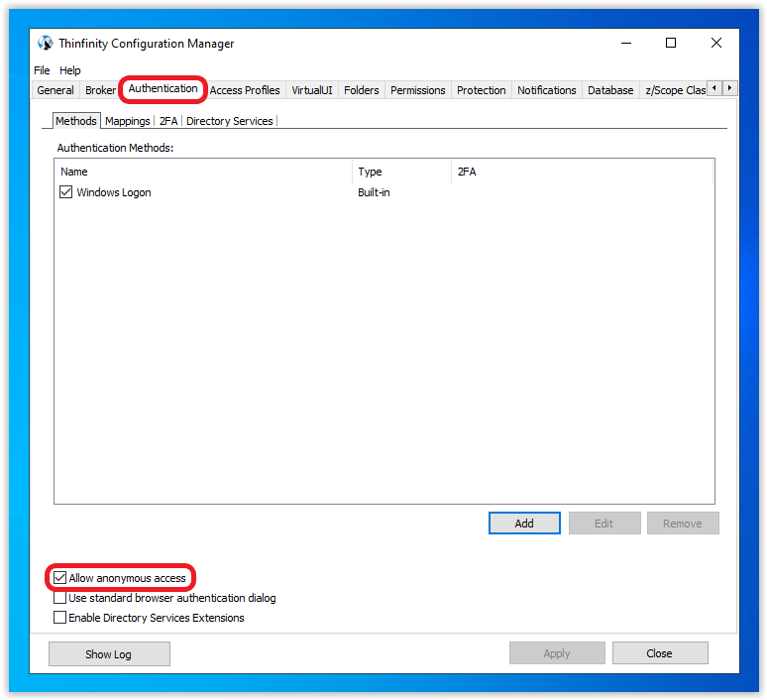The width and height of the screenshot is (767, 700).
Task: Click the Add button
Action: coord(524,524)
